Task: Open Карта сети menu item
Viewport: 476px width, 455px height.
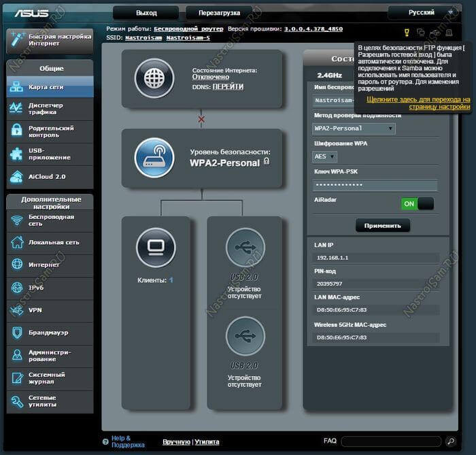Action: tap(50, 87)
